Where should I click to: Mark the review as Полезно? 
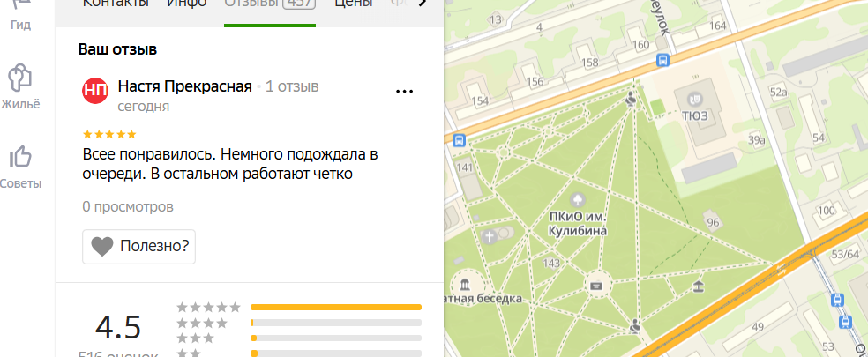[139, 246]
